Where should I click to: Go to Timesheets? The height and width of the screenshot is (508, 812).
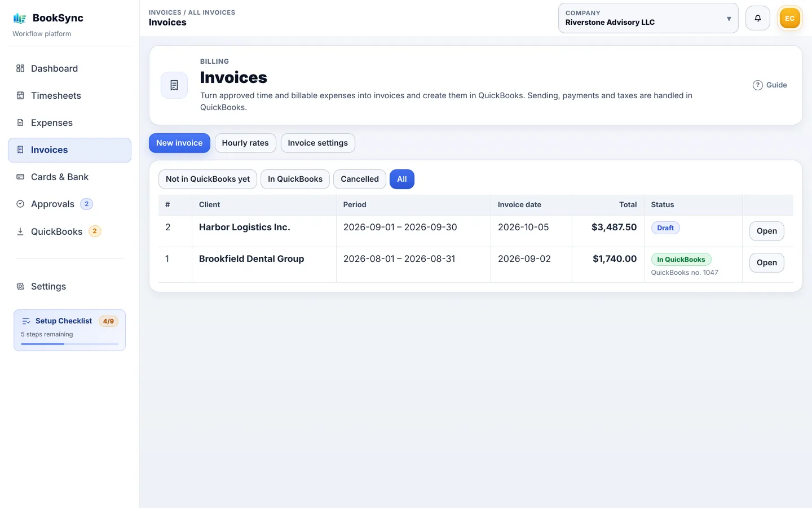[x=69, y=95]
